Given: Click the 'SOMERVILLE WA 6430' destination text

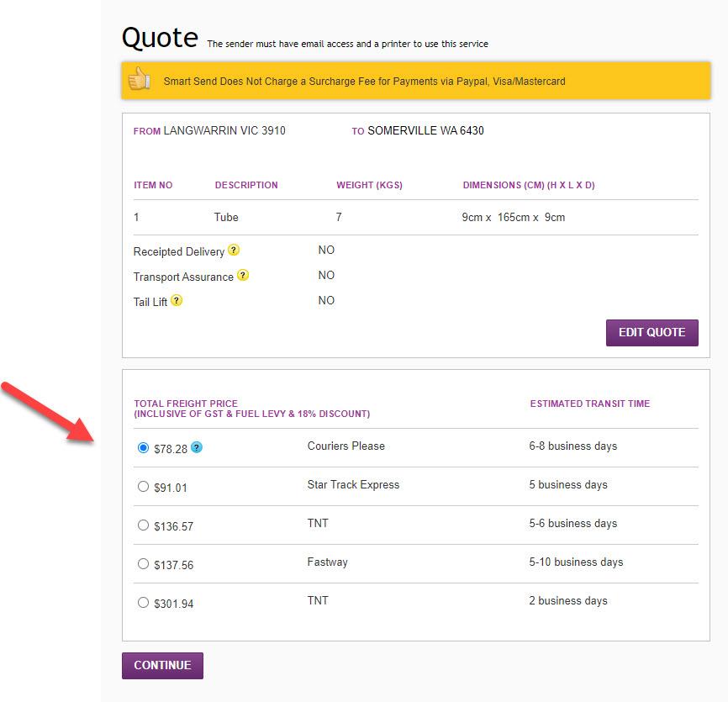Looking at the screenshot, I should coord(425,131).
